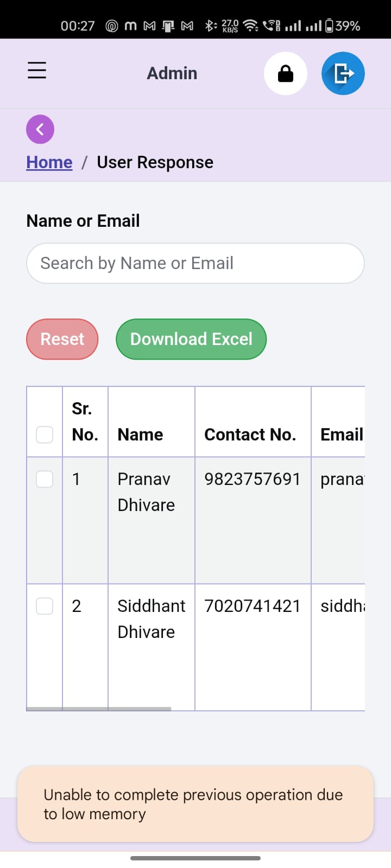Tap the low memory toast notification
Image resolution: width=391 pixels, height=868 pixels.
point(195,804)
